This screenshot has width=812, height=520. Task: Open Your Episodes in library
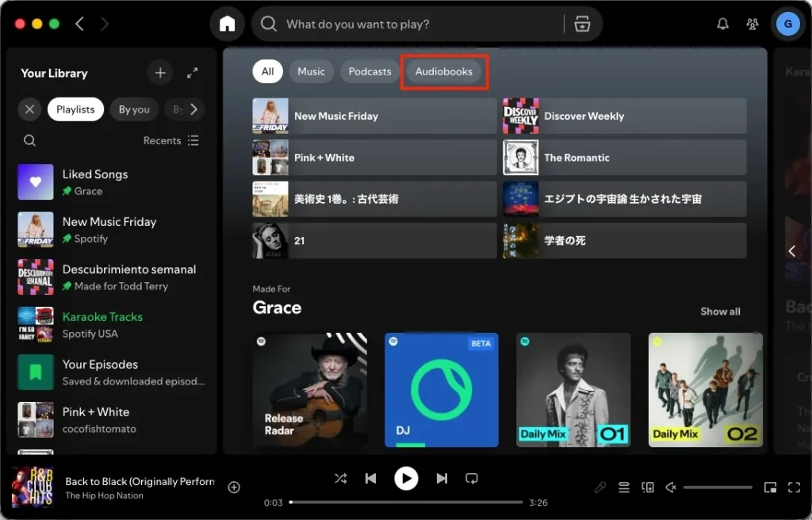(112, 373)
